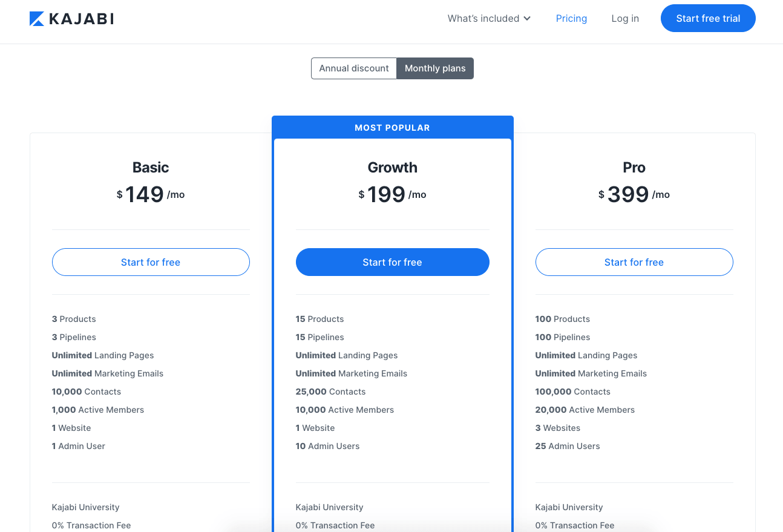Click '3 Products' in Basic plan
The width and height of the screenshot is (783, 532).
point(74,319)
